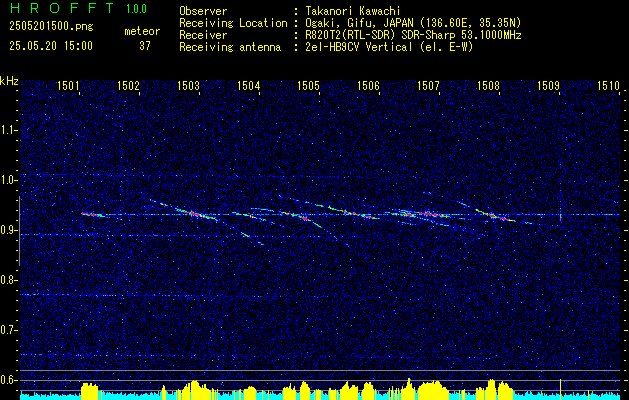The image size is (629, 400).
Task: Click the 1505 time axis marker
Action: 308,85
